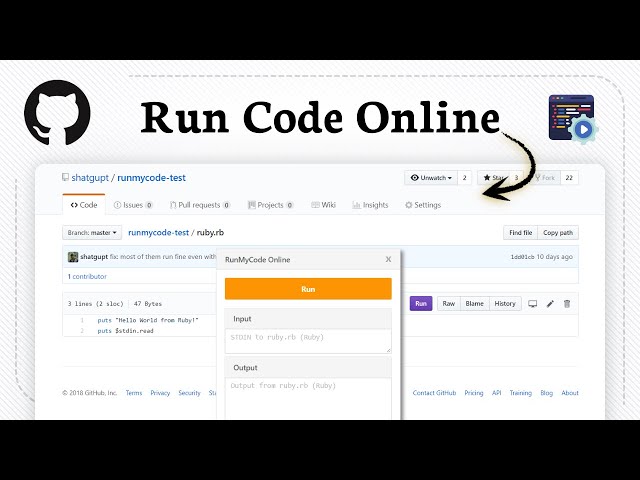Click the puts $stdin.read code line

(125, 331)
